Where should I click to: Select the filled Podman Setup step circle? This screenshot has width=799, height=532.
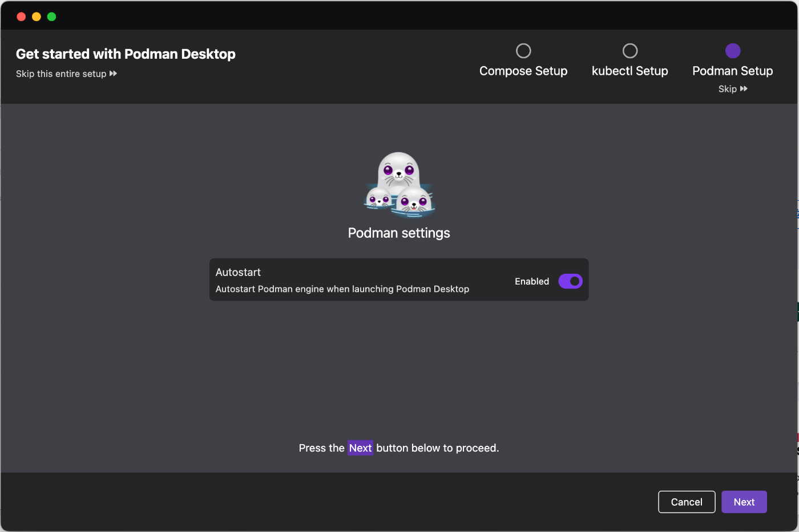click(733, 51)
